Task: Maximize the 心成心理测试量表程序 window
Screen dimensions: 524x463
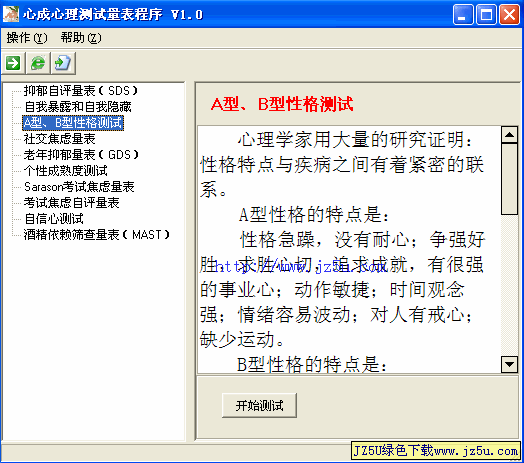Action: tap(486, 14)
